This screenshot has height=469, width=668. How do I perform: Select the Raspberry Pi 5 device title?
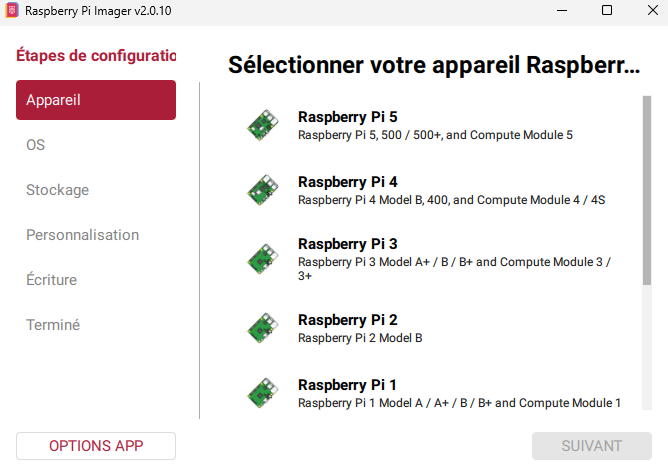348,117
